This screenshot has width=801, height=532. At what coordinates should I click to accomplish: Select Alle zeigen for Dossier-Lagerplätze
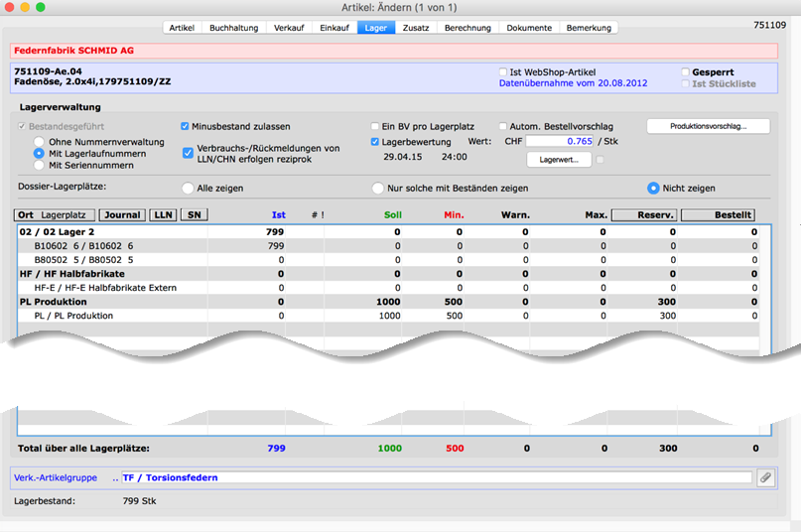tap(187, 188)
